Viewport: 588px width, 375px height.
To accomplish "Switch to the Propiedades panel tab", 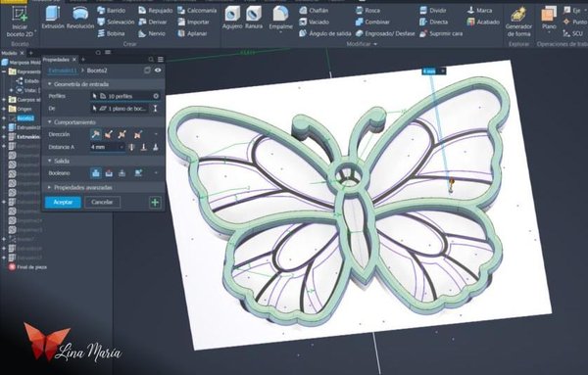I will click(x=56, y=60).
